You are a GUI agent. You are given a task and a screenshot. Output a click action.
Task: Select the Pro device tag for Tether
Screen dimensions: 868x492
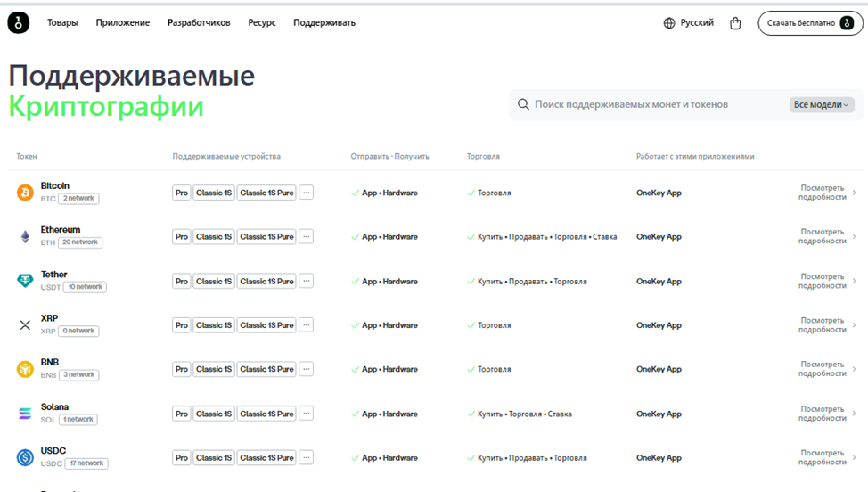click(x=182, y=282)
